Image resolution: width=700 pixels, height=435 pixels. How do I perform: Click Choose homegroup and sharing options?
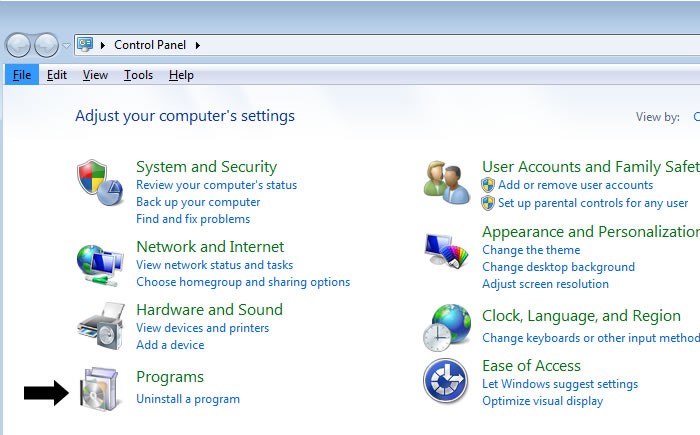[243, 282]
